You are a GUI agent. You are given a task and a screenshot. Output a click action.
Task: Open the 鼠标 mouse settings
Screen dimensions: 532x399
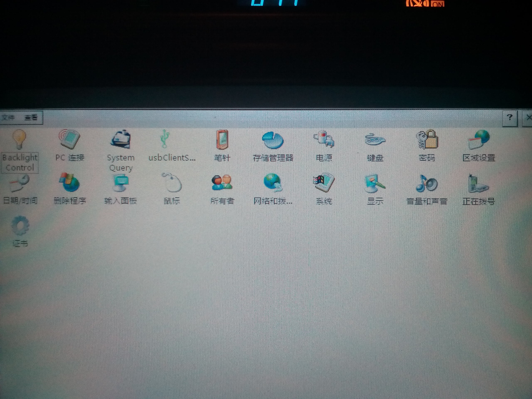click(x=172, y=189)
